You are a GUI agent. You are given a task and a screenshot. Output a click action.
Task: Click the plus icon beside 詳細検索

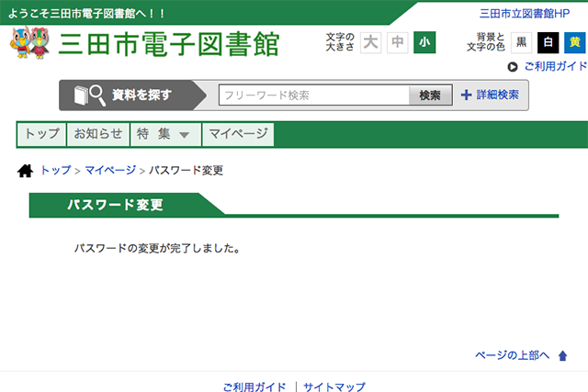467,95
